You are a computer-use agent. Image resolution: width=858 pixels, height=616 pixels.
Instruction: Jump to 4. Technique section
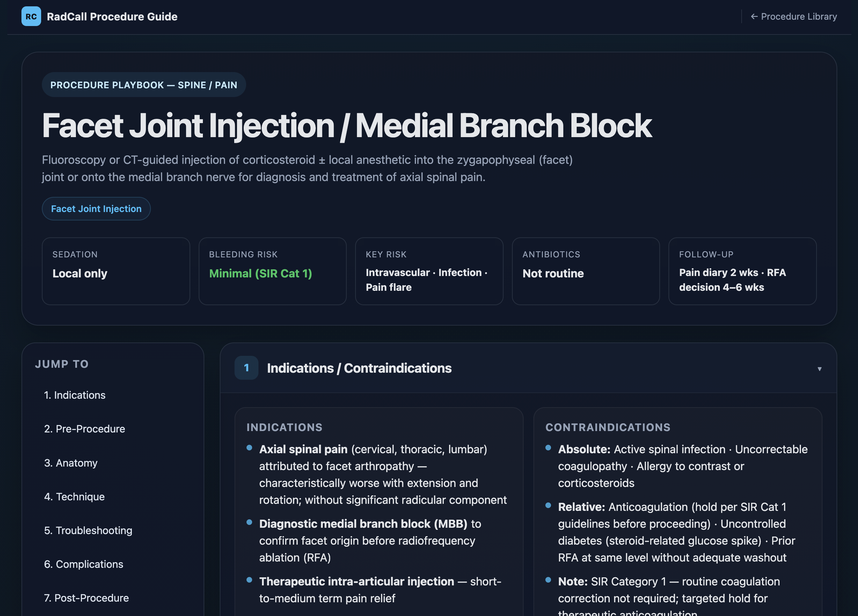coord(74,496)
